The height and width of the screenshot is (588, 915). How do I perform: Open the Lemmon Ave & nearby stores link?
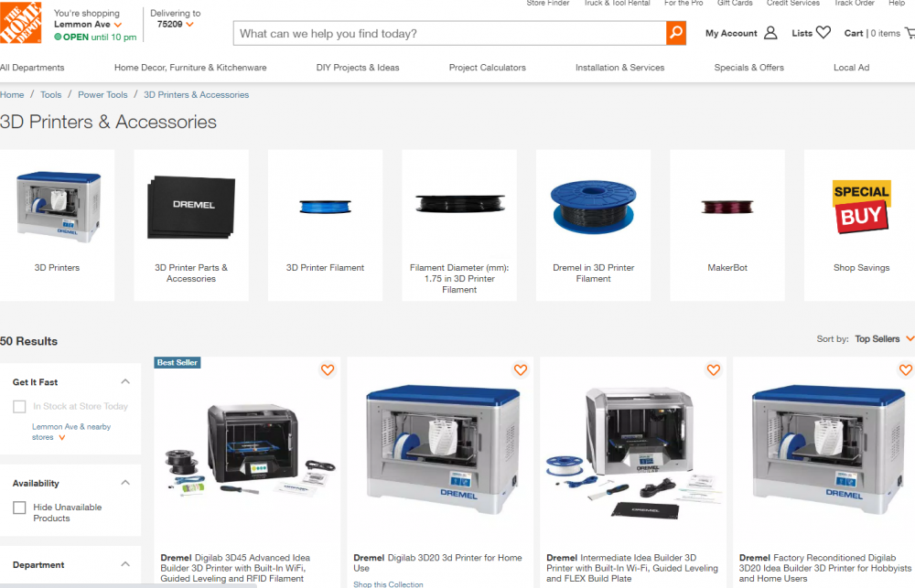[70, 432]
